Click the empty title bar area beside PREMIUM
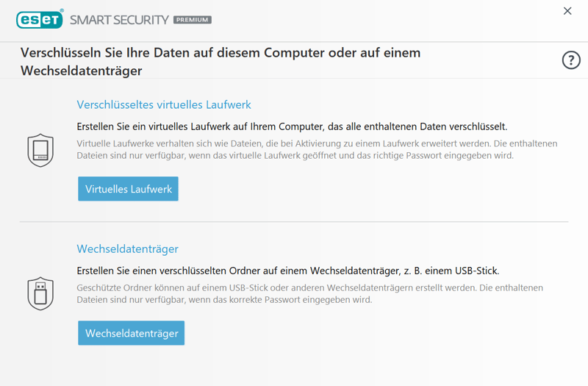 click(x=367, y=20)
